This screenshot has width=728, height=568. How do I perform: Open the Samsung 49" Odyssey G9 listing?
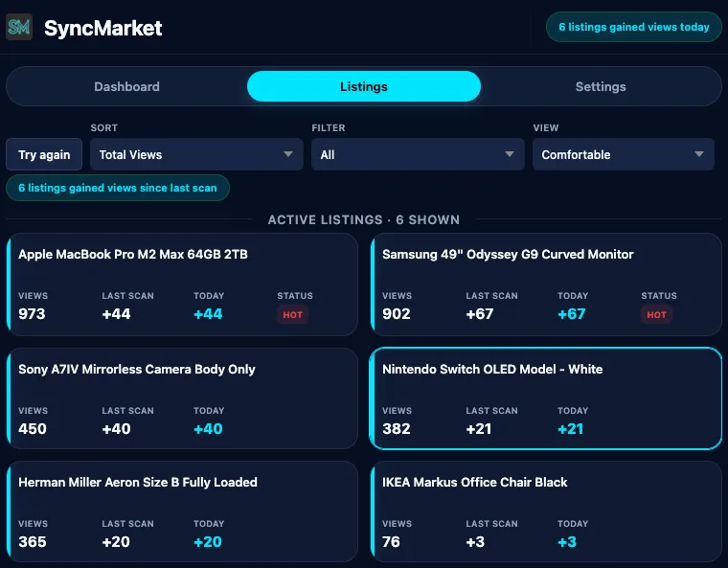pyautogui.click(x=546, y=284)
